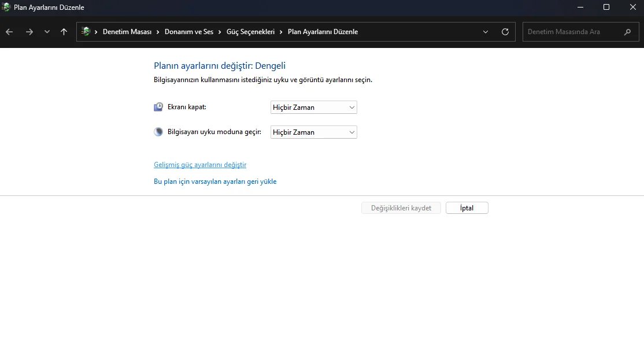Screen dimensions: 644x363
Task: Open Gelişmiş güç ayarlarını değiştir link
Action: coord(200,165)
